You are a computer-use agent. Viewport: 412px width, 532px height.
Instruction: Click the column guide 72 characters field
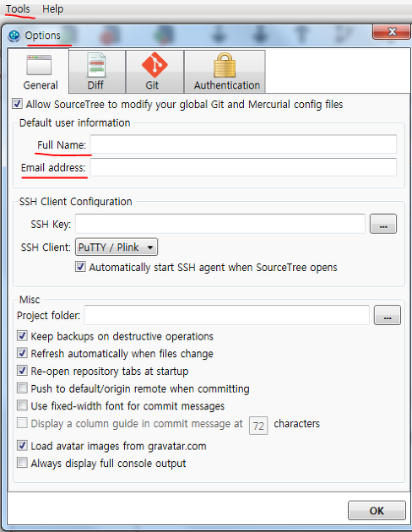pos(258,426)
